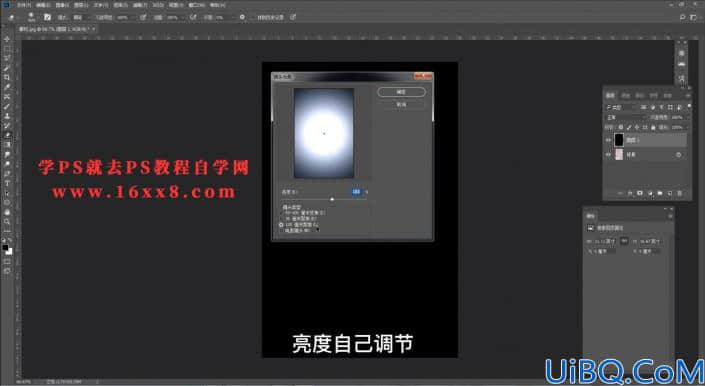Open the 编辑 menu
Viewport: 705px width, 386px height.
(x=43, y=5)
